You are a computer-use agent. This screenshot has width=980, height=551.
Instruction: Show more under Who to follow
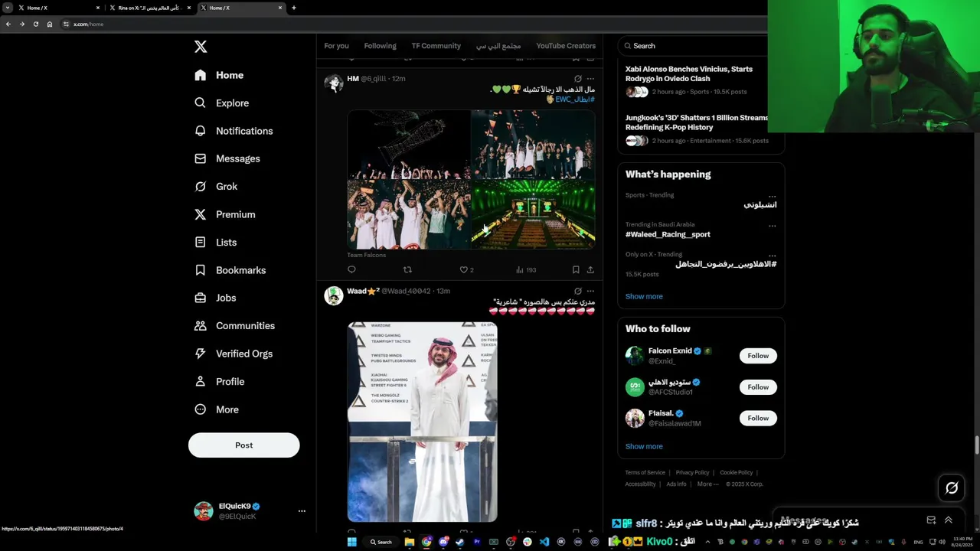tap(644, 446)
